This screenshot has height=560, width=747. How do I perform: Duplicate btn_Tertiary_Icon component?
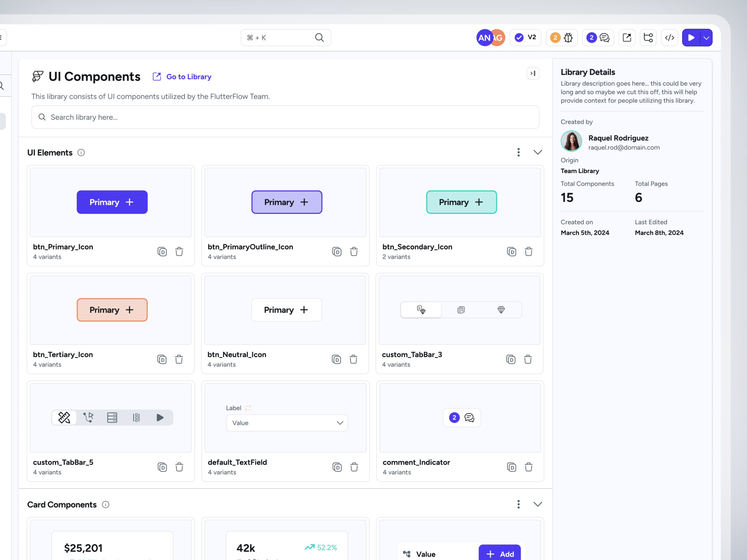162,359
